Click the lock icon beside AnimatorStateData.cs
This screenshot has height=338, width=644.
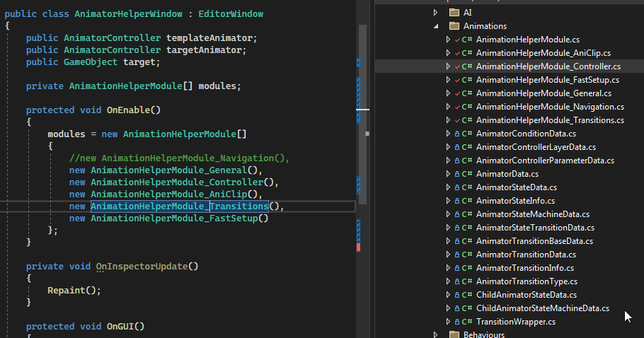pyautogui.click(x=457, y=187)
